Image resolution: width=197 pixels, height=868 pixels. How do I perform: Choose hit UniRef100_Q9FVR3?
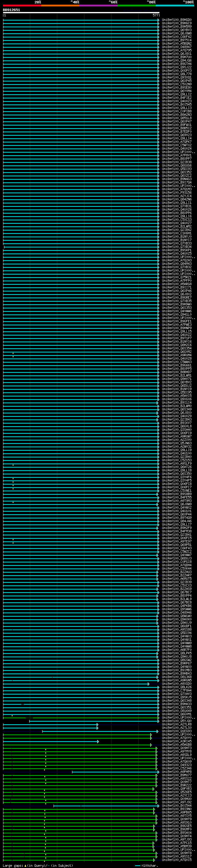177,789
